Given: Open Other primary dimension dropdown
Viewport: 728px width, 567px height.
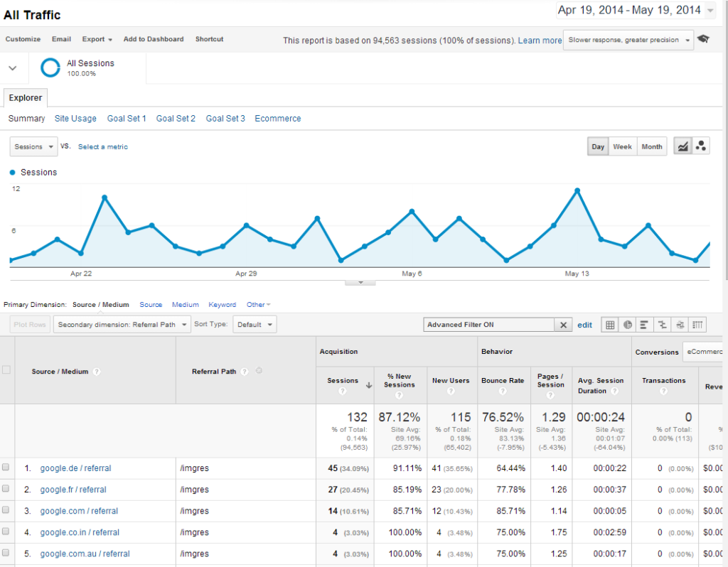Looking at the screenshot, I should click(x=258, y=305).
